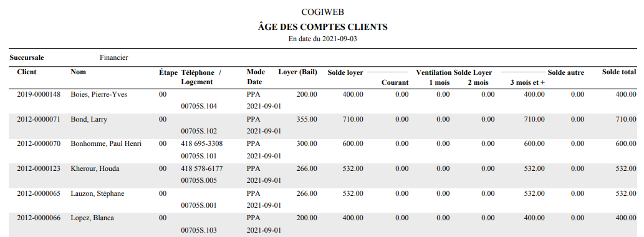Image resolution: width=644 pixels, height=237 pixels.
Task: Click client number 2012-0000065
Action: pyautogui.click(x=39, y=193)
